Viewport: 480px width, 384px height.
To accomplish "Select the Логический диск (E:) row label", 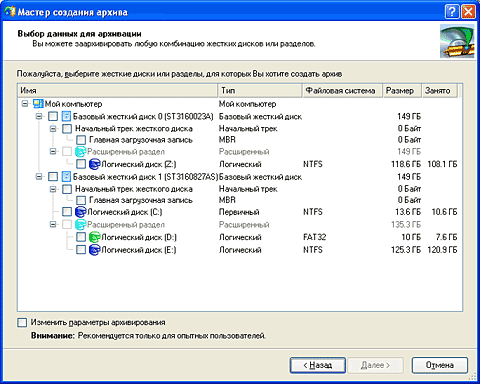I will click(x=139, y=250).
